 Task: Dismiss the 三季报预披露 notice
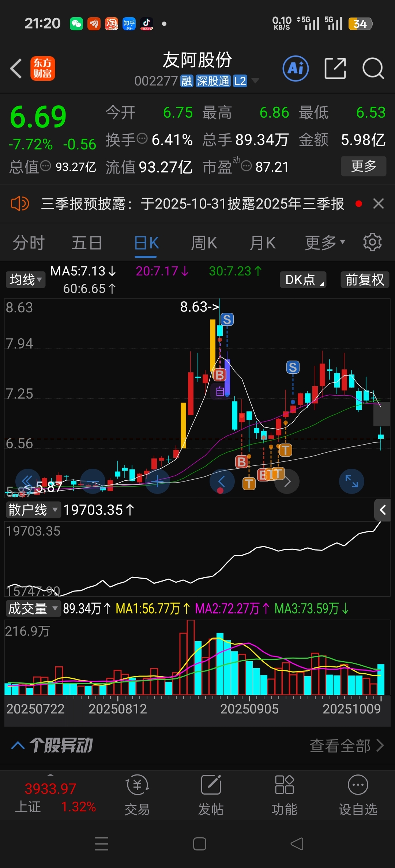[x=379, y=203]
